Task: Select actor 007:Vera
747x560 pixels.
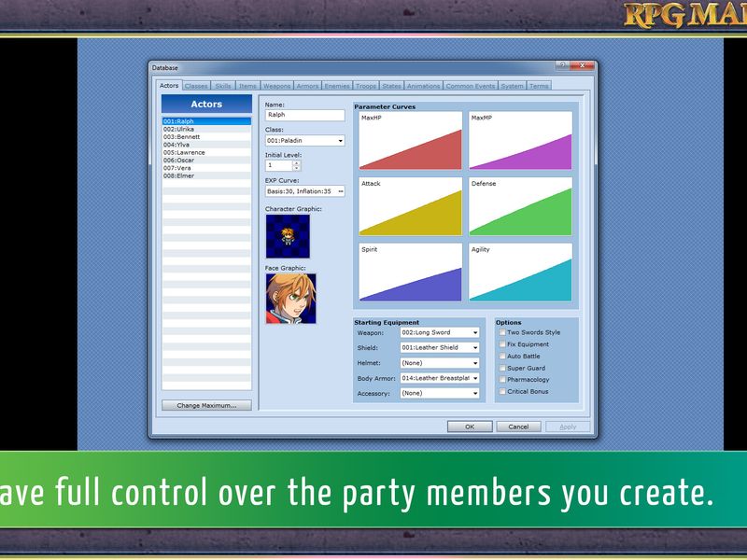Action: (x=206, y=168)
